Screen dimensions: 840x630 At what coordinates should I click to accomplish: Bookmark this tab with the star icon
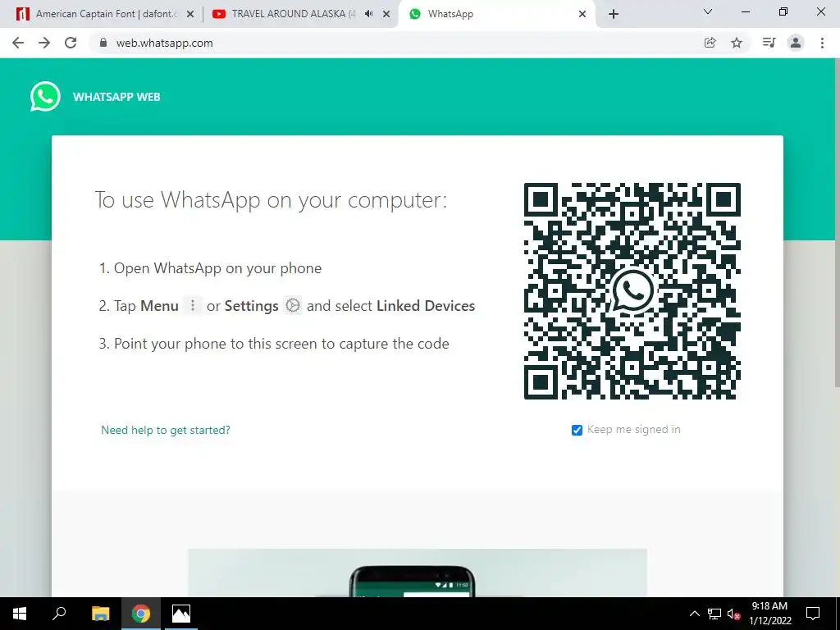(x=737, y=43)
